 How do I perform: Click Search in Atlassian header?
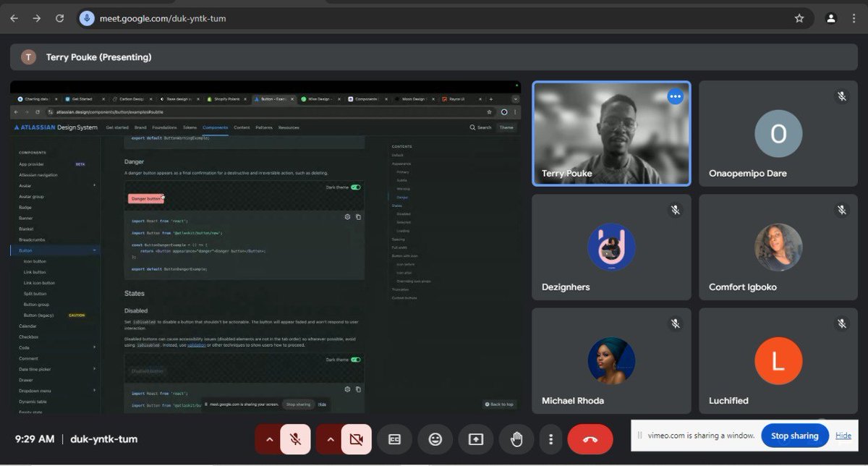(480, 127)
